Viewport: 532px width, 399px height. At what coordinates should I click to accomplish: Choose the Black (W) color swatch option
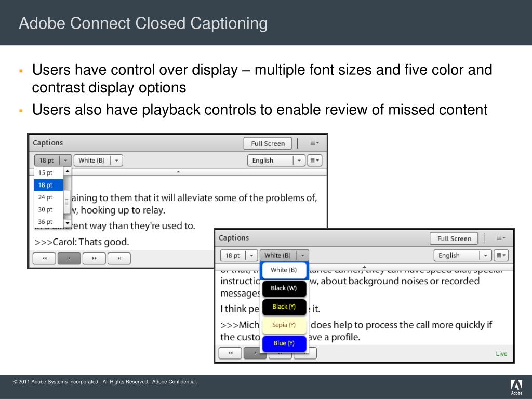pyautogui.click(x=284, y=288)
